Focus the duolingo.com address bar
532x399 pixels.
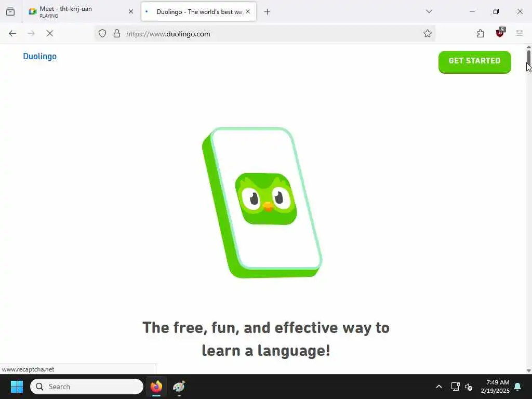coord(264,34)
